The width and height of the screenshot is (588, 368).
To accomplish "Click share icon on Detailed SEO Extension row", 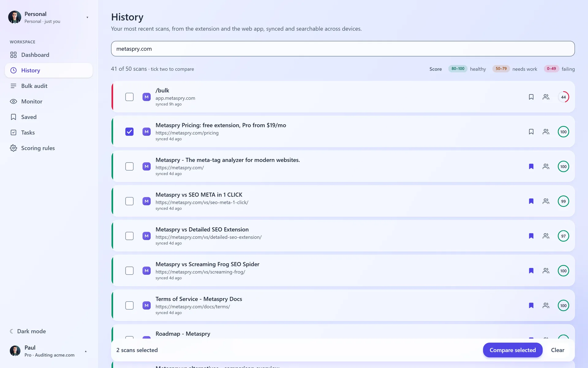I will 546,236.
